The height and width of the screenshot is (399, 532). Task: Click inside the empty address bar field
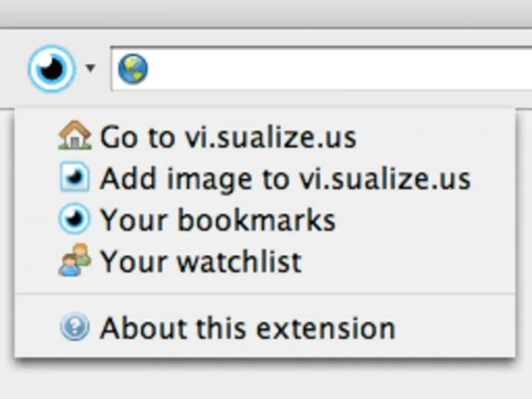(x=332, y=68)
